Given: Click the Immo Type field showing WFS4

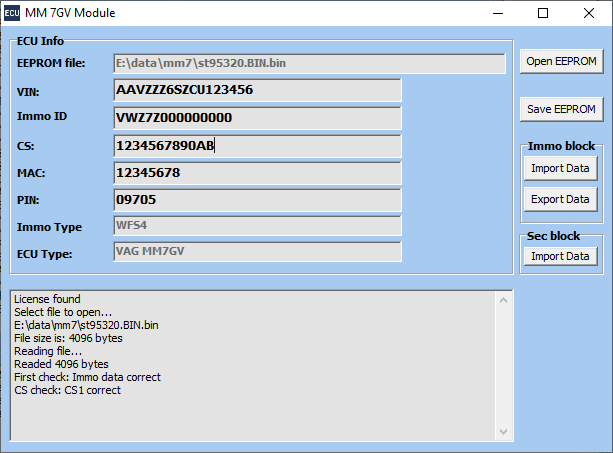Looking at the screenshot, I should coord(258,227).
